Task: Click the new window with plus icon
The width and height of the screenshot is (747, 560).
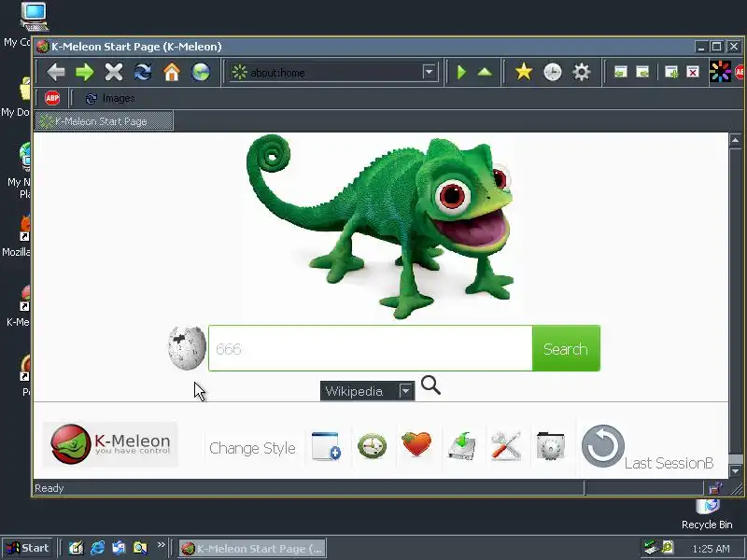Action: click(326, 446)
